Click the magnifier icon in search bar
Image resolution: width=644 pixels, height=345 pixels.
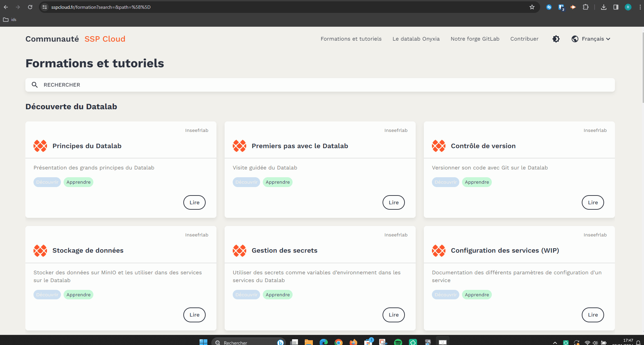click(34, 85)
